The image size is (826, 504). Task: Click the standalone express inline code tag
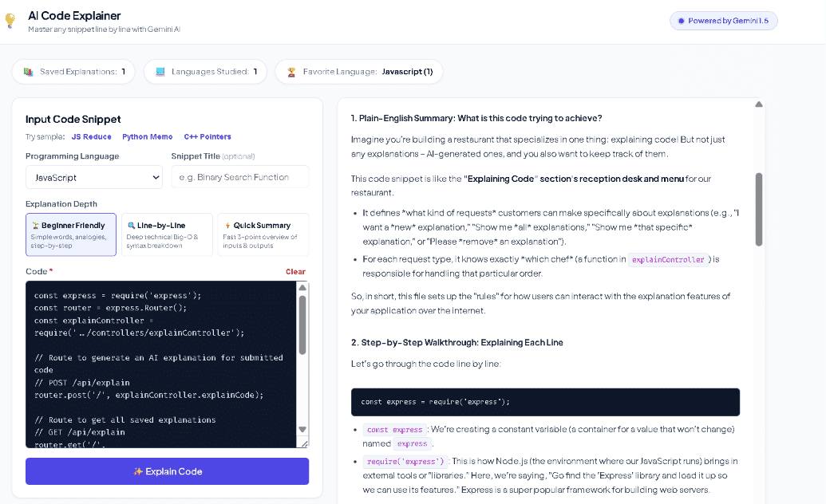[x=412, y=444]
